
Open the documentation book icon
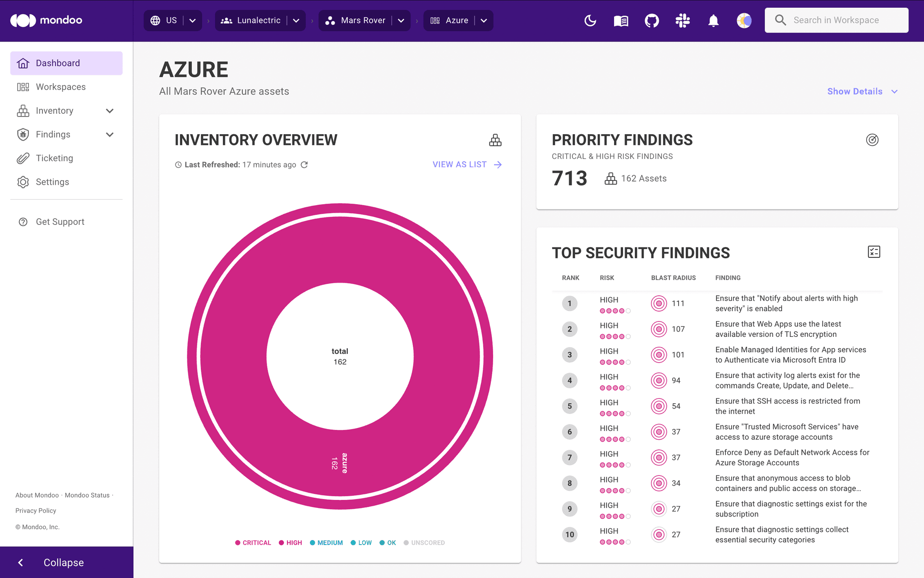point(621,20)
